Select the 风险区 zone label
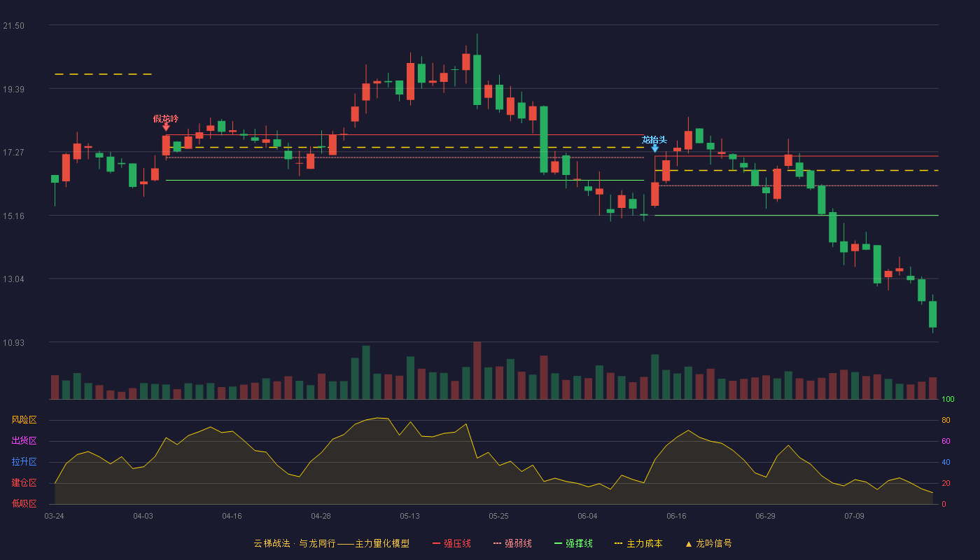Image resolution: width=980 pixels, height=560 pixels. tap(24, 420)
